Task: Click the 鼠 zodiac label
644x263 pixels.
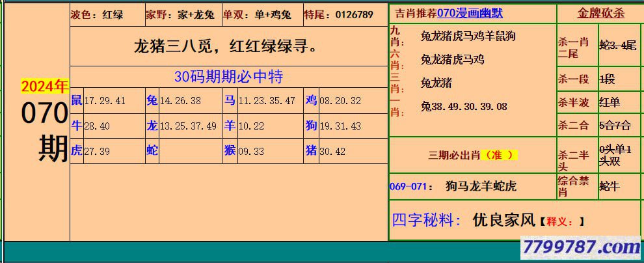Action: [77, 100]
